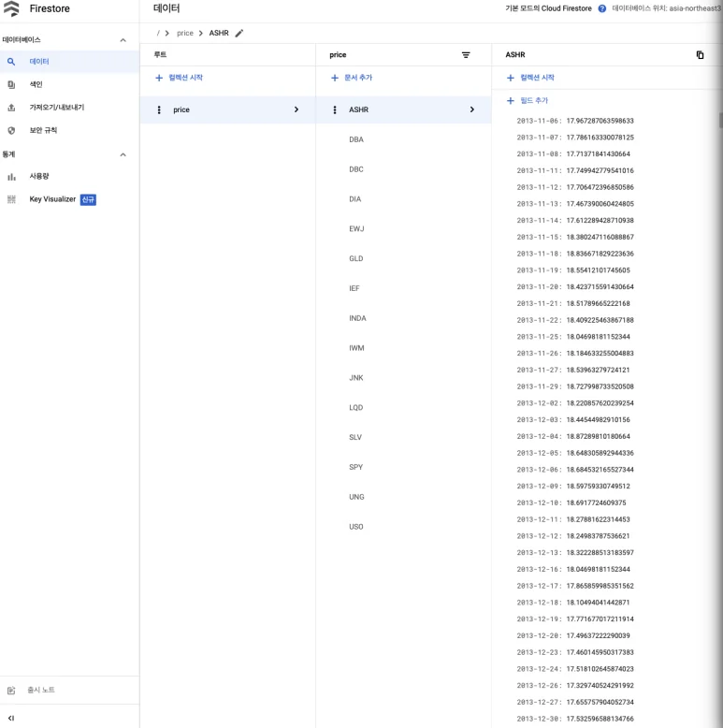Open the three-dot menu for ASHR document
This screenshot has height=728, width=723.
click(335, 109)
